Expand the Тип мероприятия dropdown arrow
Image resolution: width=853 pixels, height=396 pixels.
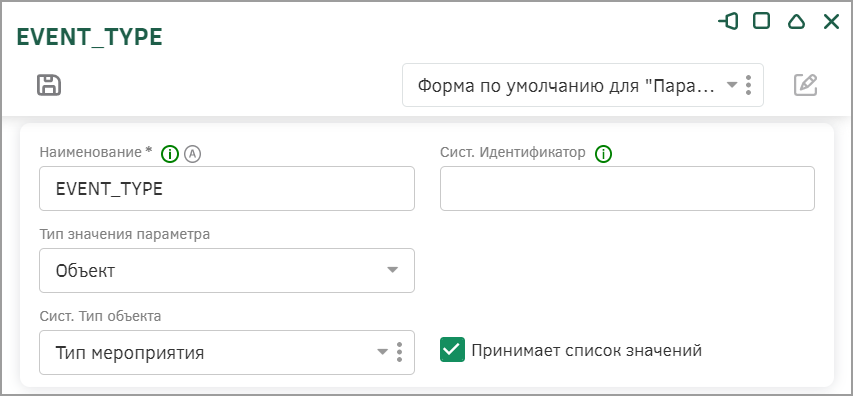click(383, 352)
